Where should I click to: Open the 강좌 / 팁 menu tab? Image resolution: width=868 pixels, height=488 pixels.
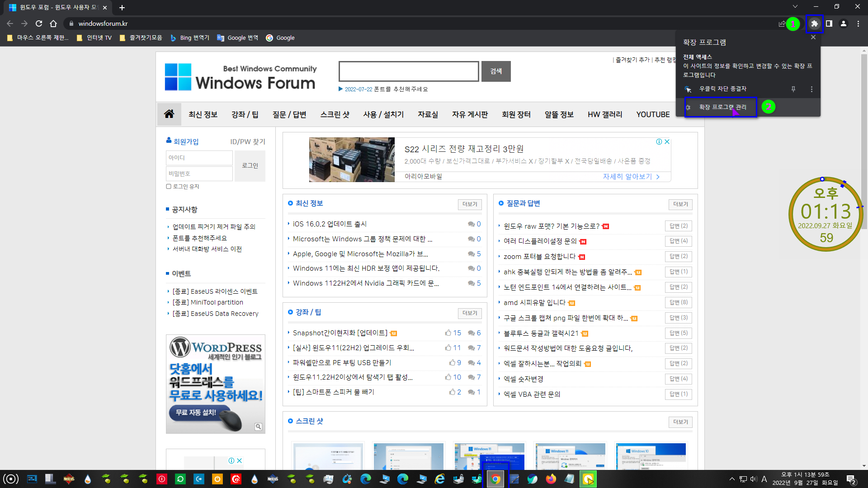point(245,114)
